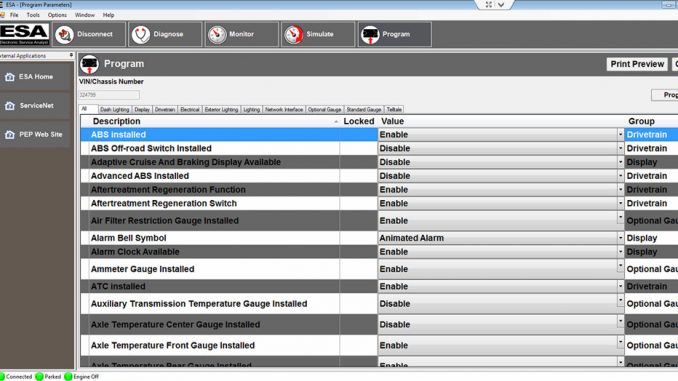
Task: Click the Disconnect toolbar icon
Action: pos(64,35)
